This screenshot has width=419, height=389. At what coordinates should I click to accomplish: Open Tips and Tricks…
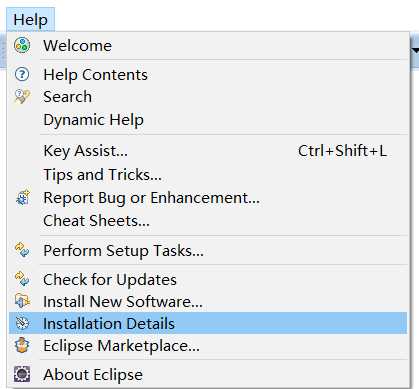tap(102, 174)
